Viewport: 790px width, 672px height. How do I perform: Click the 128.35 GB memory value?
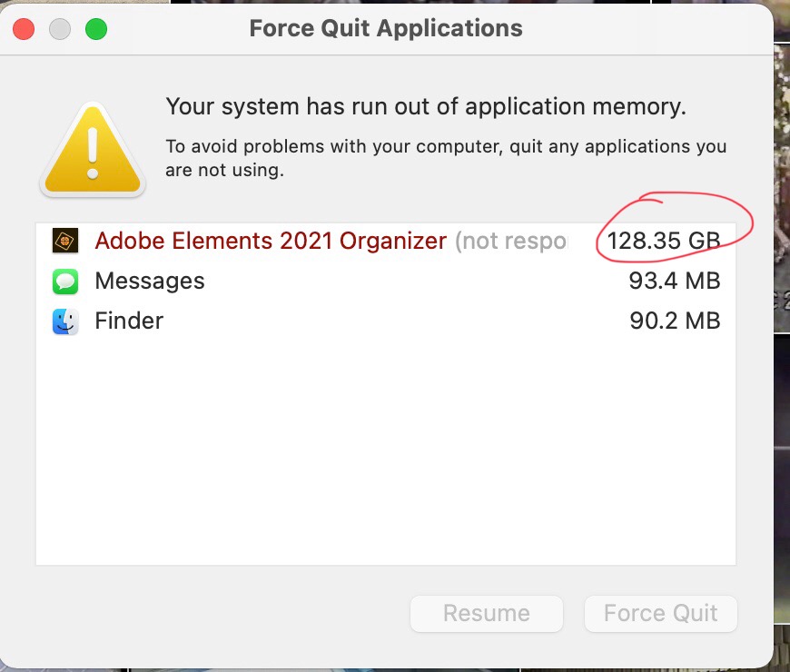[x=664, y=241]
